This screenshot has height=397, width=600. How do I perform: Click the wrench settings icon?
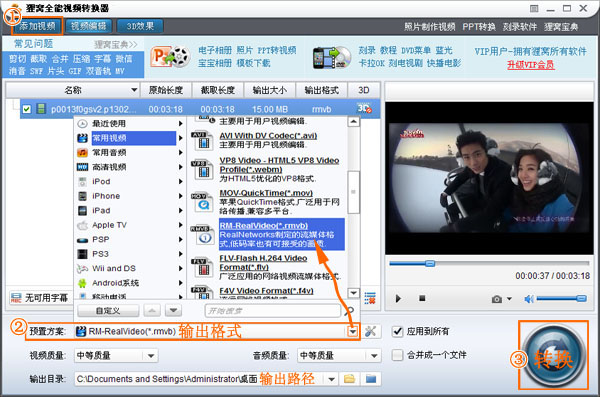point(370,331)
